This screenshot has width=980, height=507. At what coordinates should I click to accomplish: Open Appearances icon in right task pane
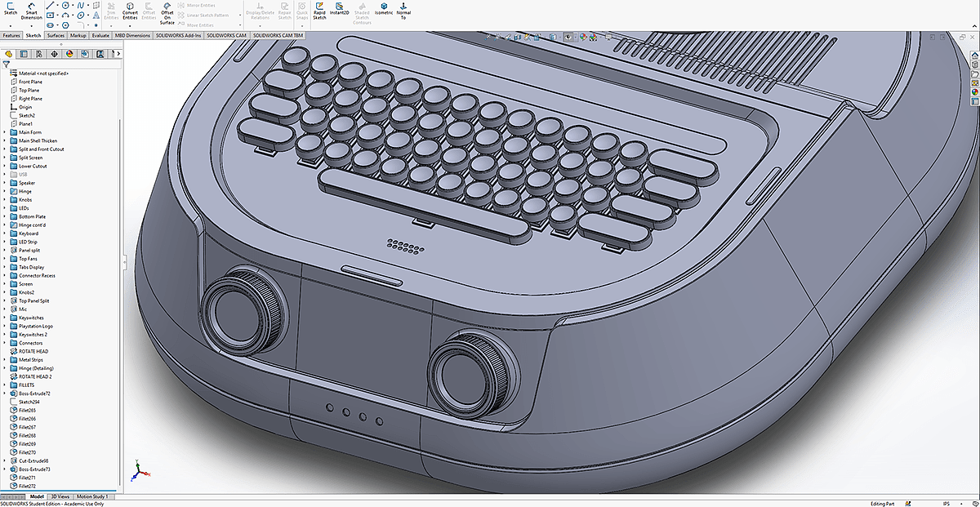coord(974,92)
